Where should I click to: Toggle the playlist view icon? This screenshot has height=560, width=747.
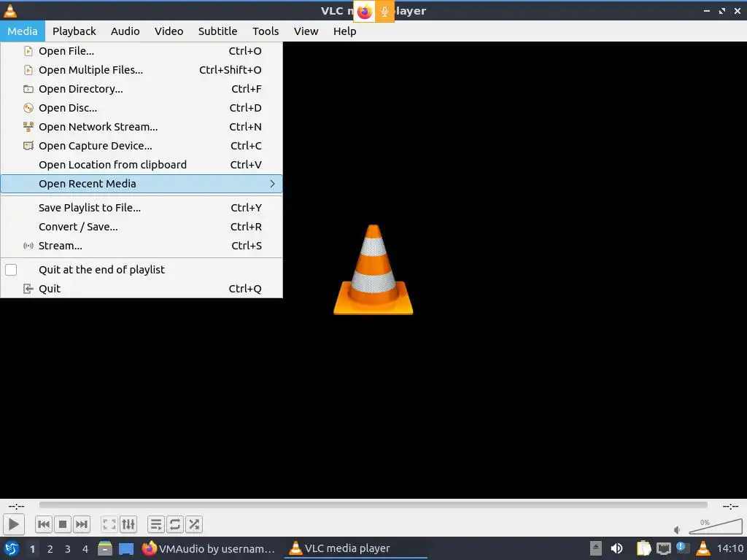[156, 524]
